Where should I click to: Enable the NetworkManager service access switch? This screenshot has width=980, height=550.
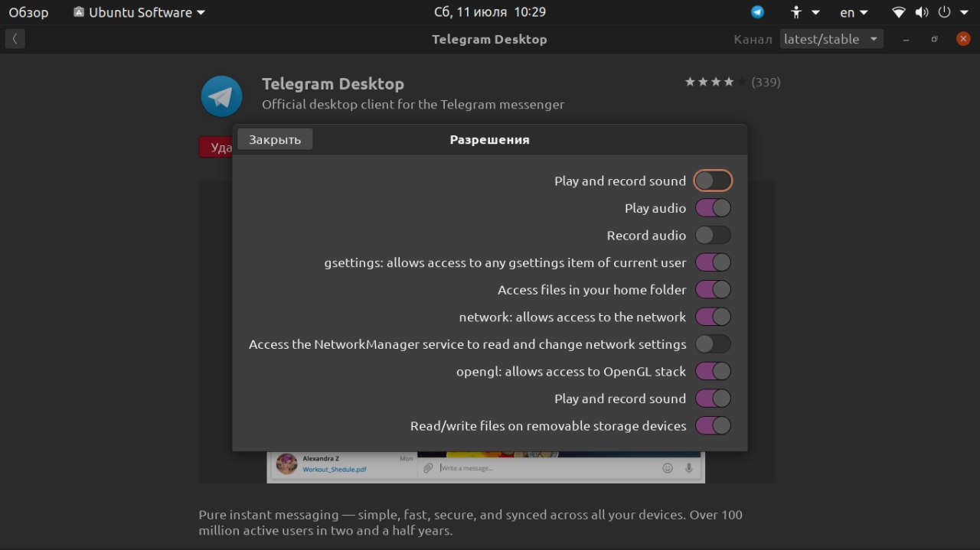[x=713, y=344]
